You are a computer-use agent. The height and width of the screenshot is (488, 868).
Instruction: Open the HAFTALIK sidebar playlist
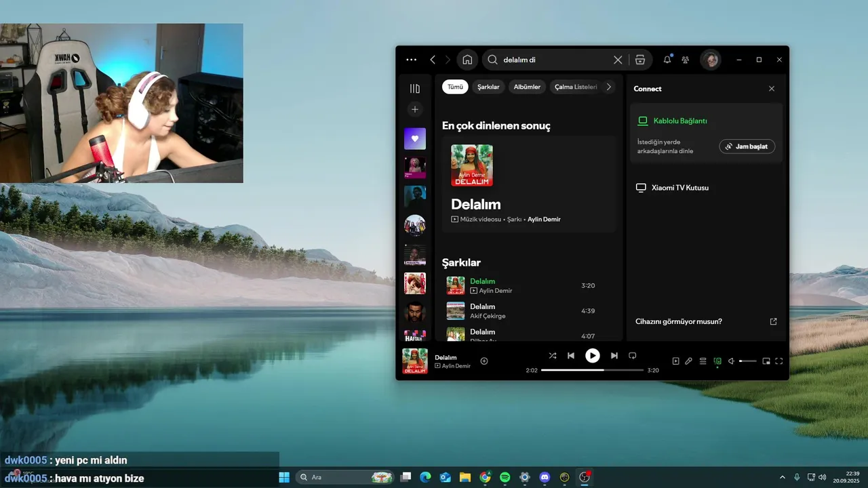tap(415, 335)
